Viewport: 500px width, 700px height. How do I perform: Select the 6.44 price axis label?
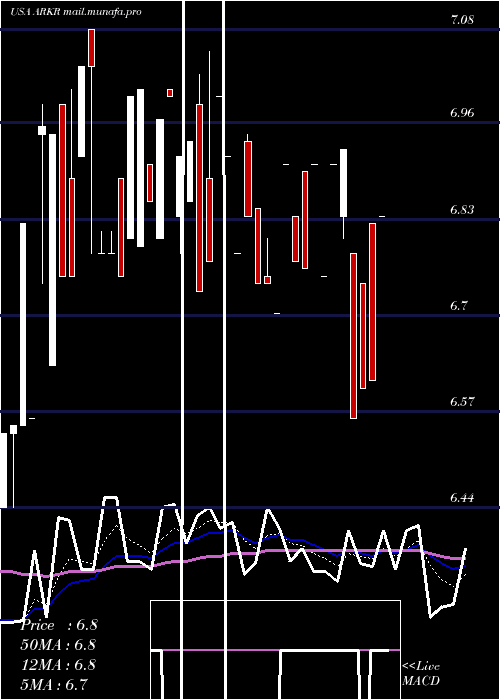(462, 498)
